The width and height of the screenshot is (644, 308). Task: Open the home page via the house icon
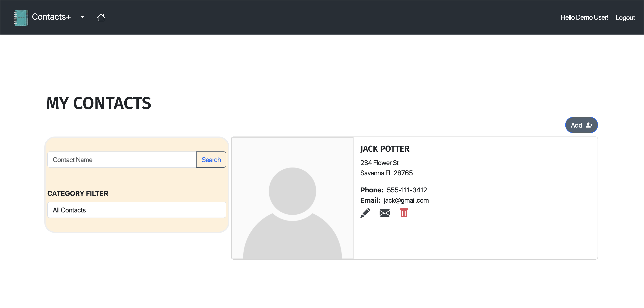pyautogui.click(x=101, y=17)
